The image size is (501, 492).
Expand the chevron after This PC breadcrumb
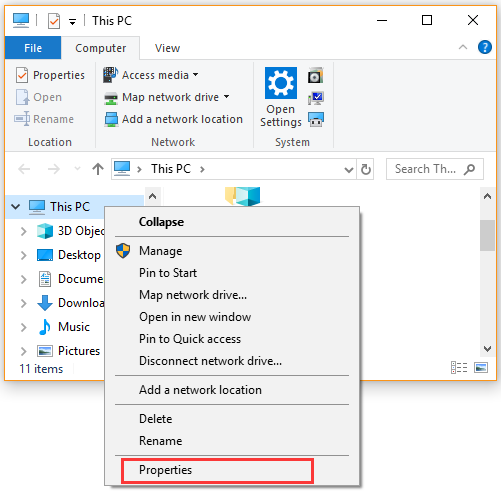pos(202,169)
